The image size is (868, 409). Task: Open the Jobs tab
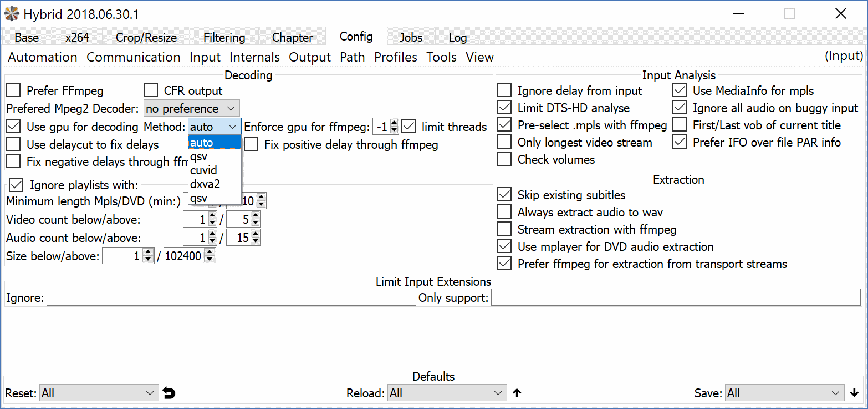coord(411,38)
